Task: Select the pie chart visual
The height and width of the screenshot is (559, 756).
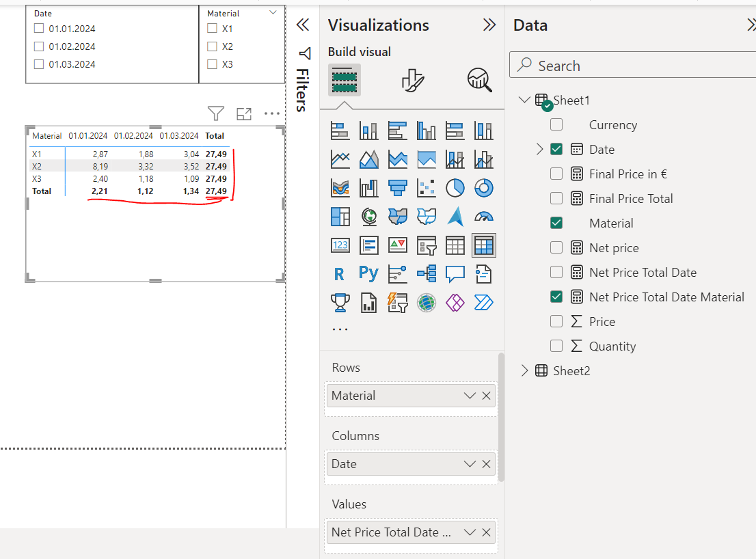Action: click(x=455, y=188)
